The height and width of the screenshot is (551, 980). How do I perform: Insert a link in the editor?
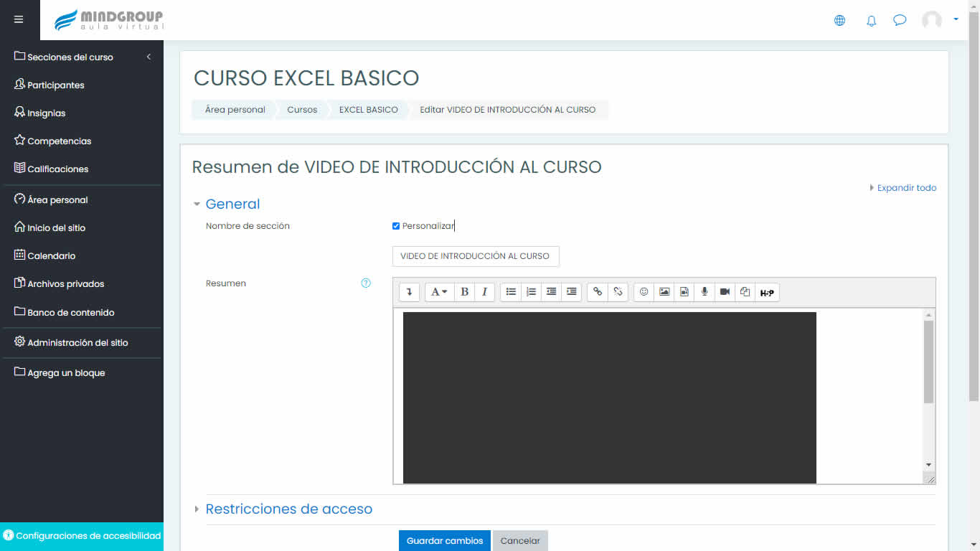598,292
